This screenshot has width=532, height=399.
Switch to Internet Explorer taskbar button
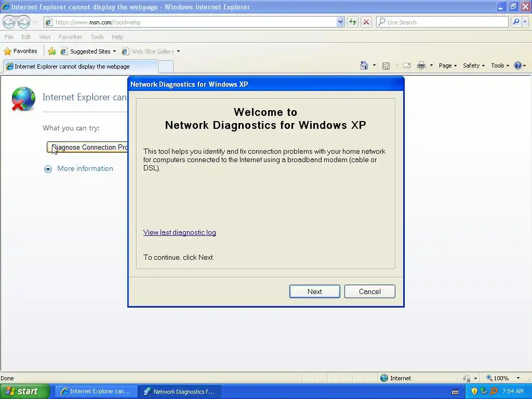[x=96, y=391]
